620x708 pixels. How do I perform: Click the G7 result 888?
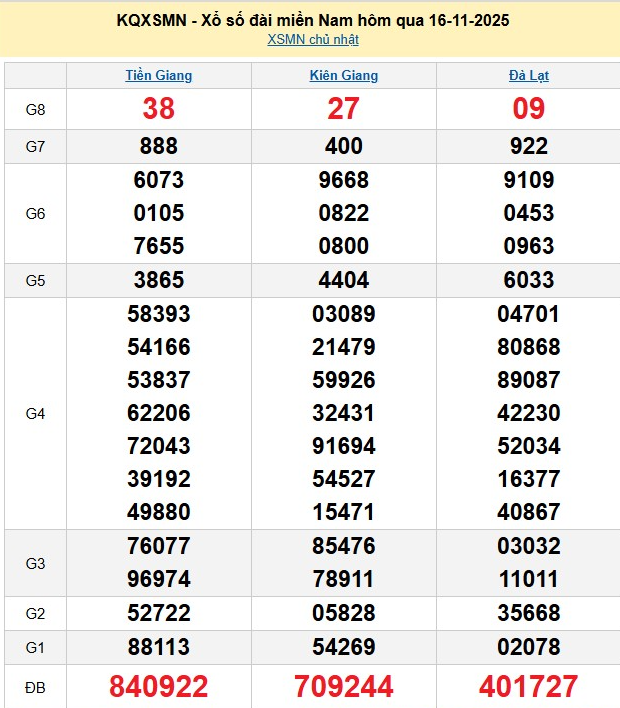pos(159,147)
